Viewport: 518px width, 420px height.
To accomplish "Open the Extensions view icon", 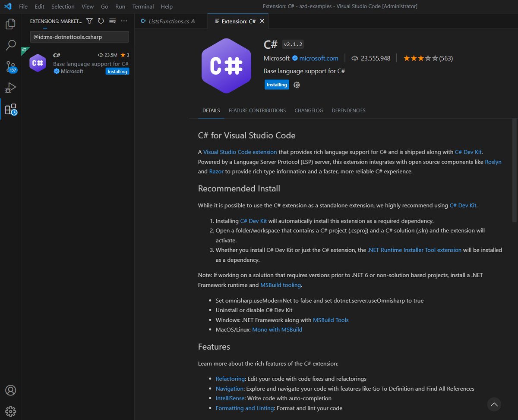I will 10,110.
